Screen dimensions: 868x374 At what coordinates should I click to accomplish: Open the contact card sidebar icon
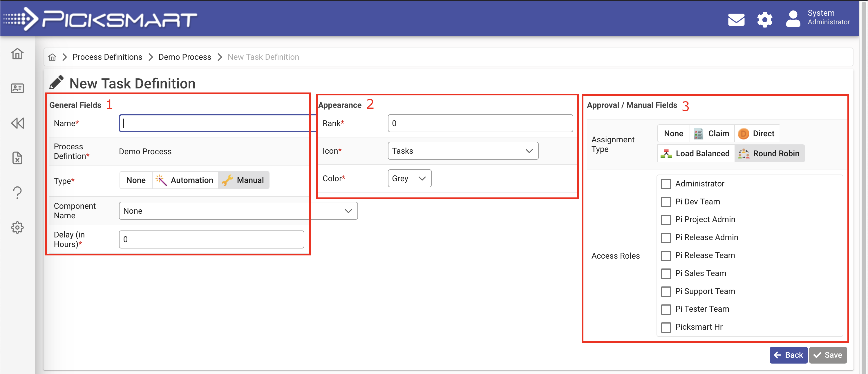click(x=17, y=88)
